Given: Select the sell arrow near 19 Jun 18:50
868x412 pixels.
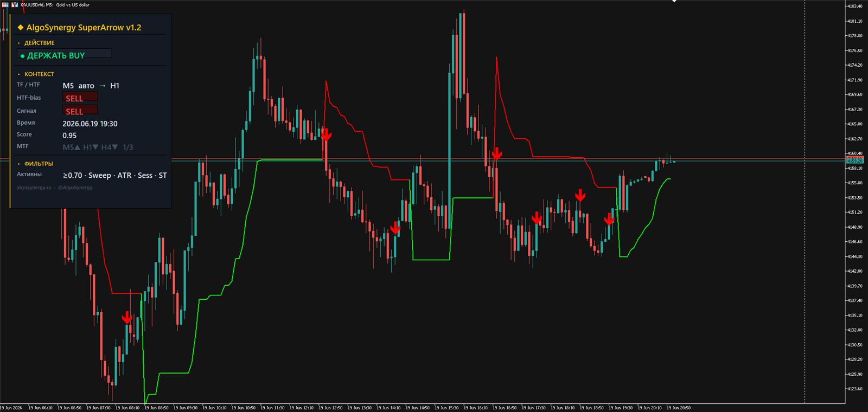Looking at the screenshot, I should click(580, 195).
